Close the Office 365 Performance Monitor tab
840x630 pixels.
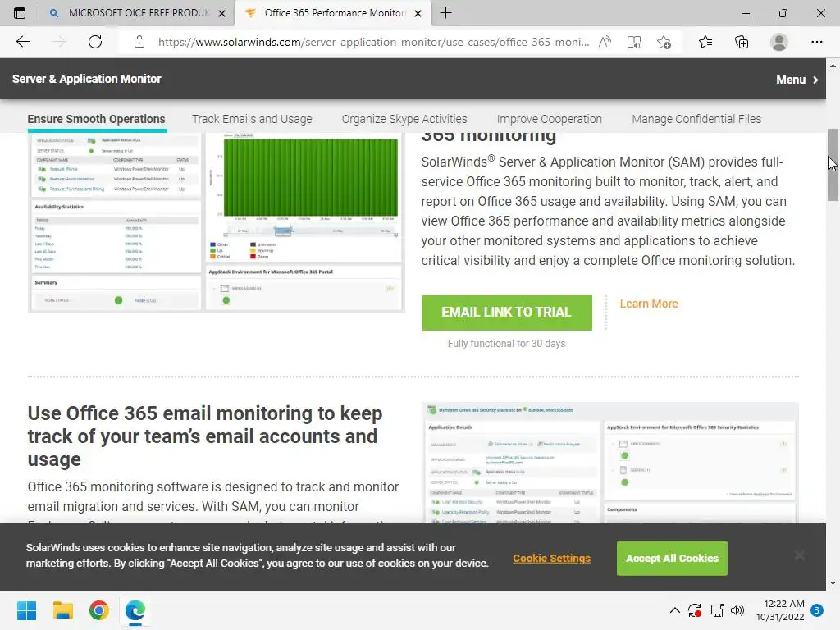pyautogui.click(x=418, y=13)
